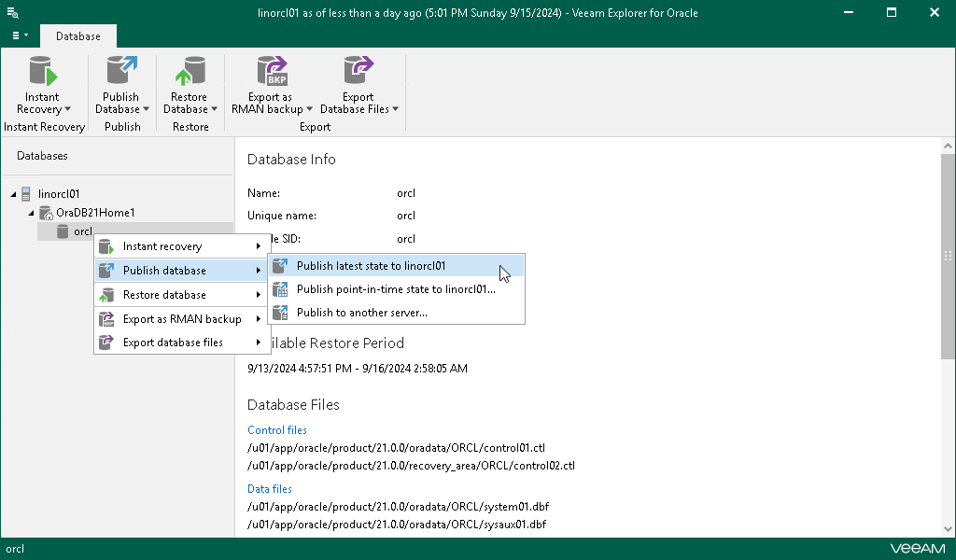Click the Export as RMAN backup menu icon
This screenshot has height=560, width=956.
tap(106, 318)
